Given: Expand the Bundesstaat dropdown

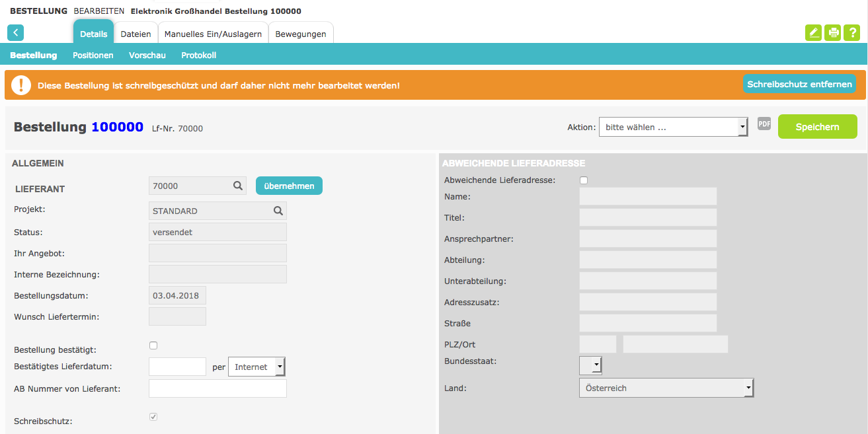Looking at the screenshot, I should (x=590, y=365).
